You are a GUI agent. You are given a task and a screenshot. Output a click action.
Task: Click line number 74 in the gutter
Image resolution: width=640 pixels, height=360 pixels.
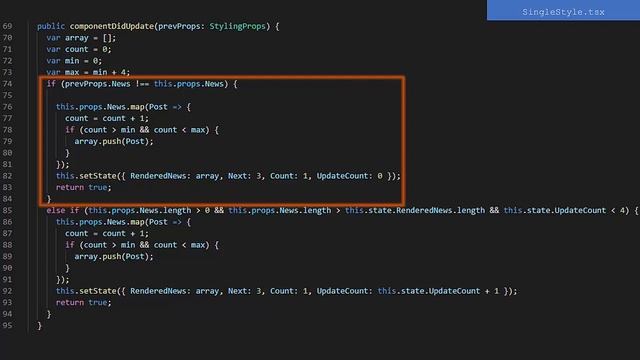click(7, 84)
